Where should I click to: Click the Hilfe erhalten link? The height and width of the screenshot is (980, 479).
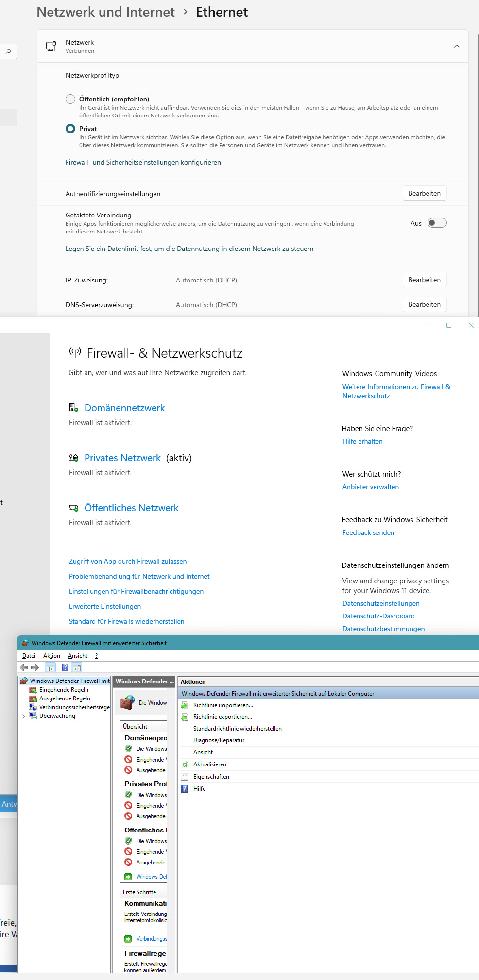(362, 441)
